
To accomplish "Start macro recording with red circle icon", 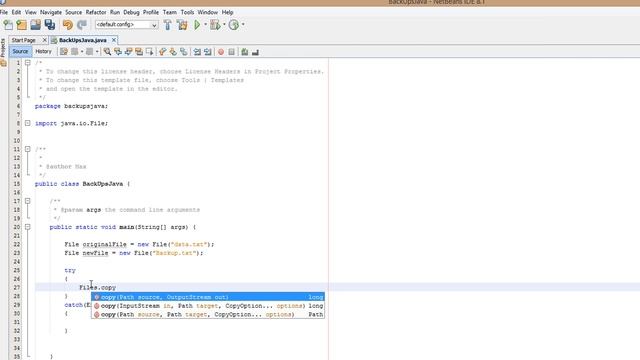I will tap(221, 52).
